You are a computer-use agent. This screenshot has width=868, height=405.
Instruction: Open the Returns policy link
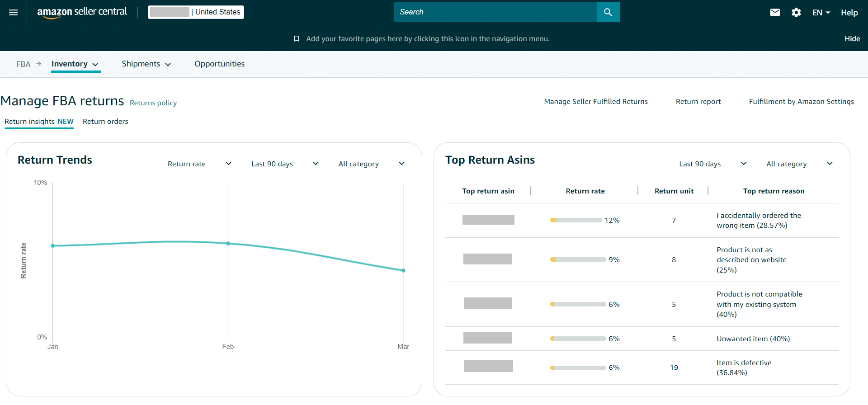pos(153,103)
